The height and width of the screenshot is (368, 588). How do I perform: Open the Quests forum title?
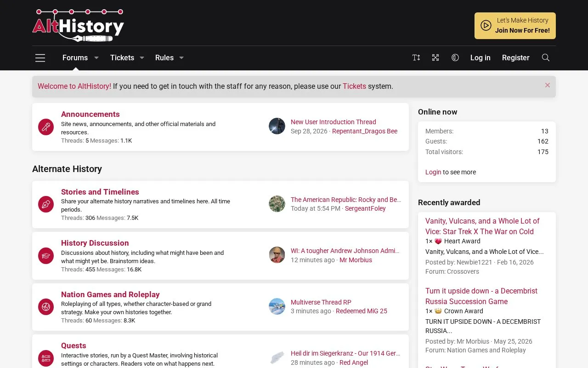[x=73, y=345]
